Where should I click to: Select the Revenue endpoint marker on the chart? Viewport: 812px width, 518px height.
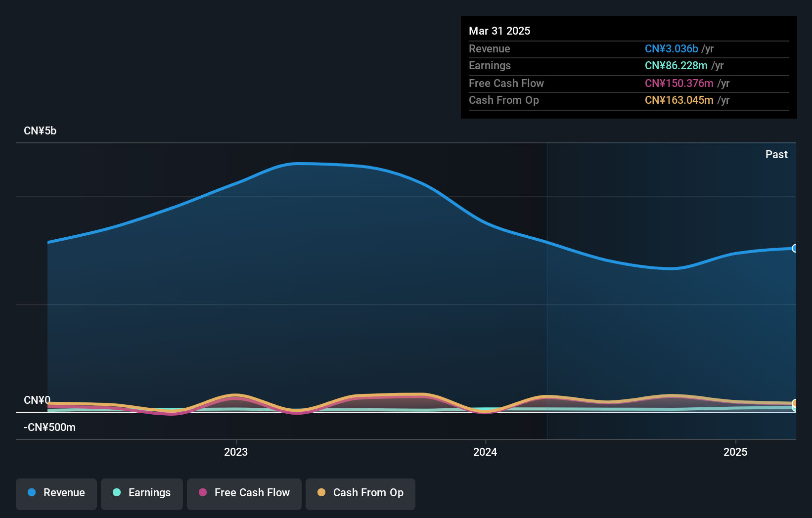pos(795,248)
